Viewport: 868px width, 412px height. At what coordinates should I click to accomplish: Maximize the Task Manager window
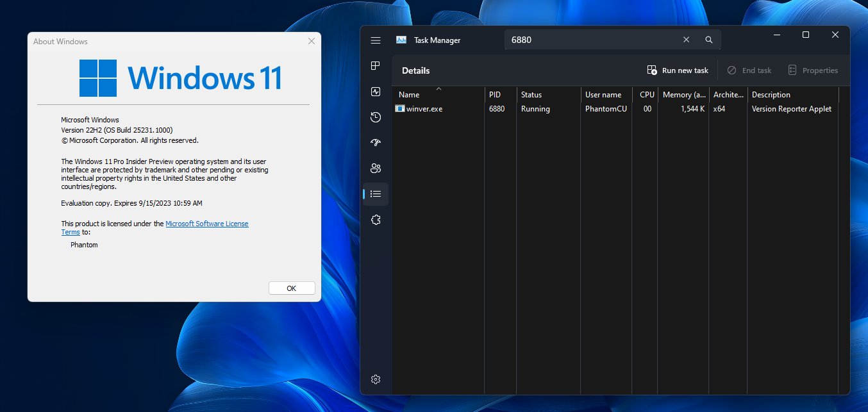(806, 35)
